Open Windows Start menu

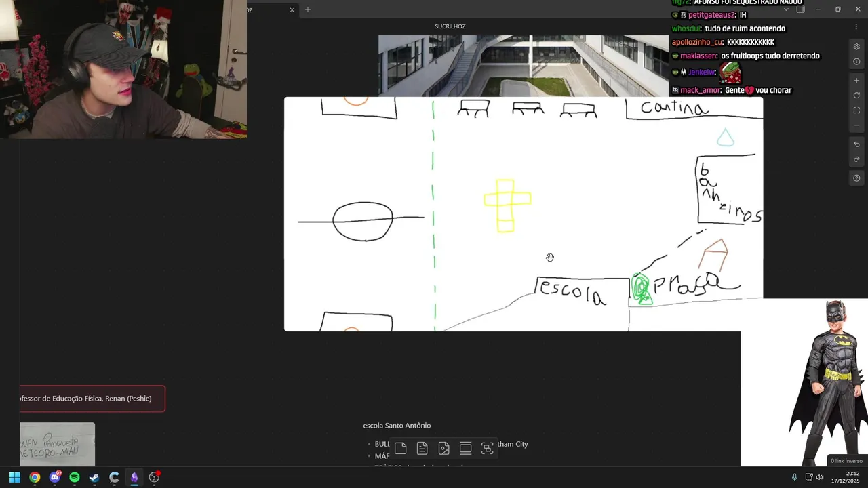14,477
